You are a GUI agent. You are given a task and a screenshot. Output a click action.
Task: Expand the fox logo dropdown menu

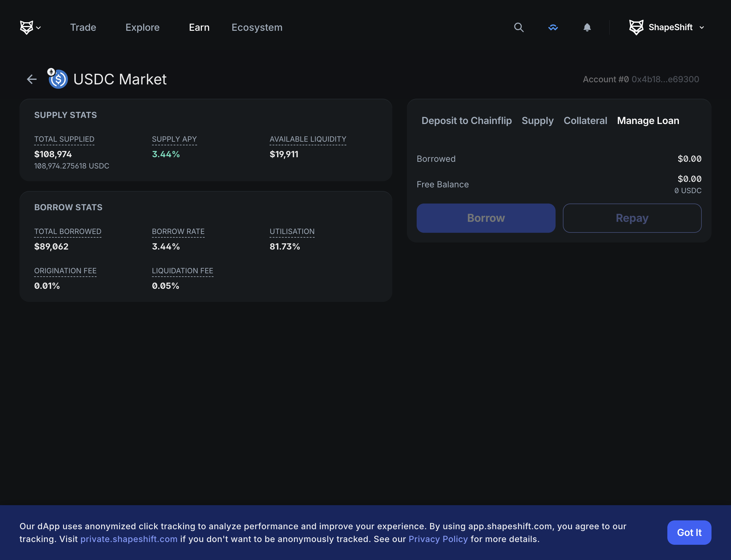tap(39, 28)
